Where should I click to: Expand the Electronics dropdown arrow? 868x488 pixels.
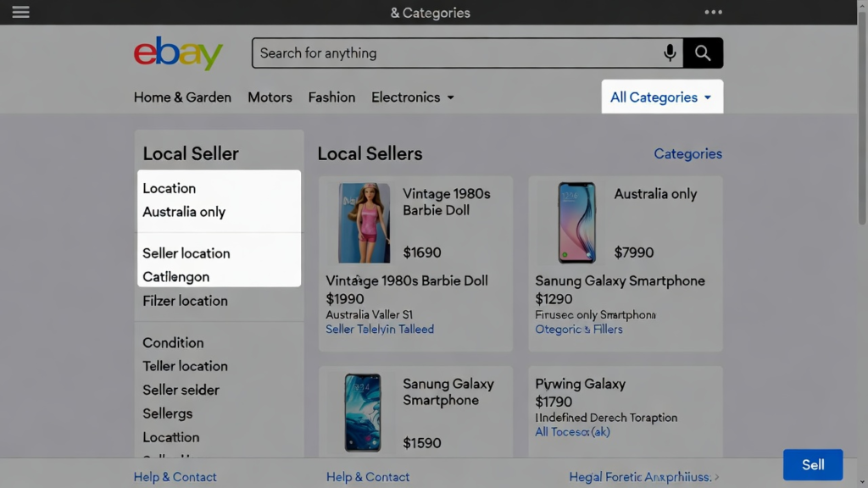pos(451,97)
